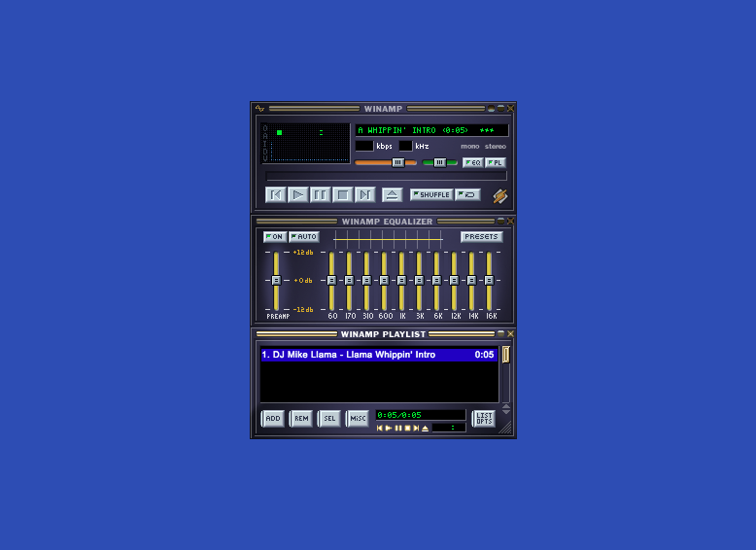This screenshot has height=550, width=756.
Task: Click the orange volume slider handle
Action: [x=397, y=162]
